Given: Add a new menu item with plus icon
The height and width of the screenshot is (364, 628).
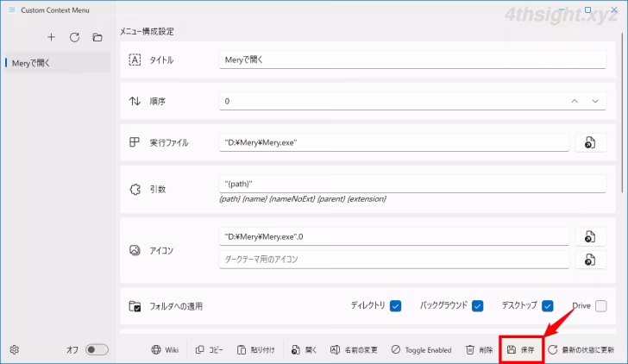Looking at the screenshot, I should 51,37.
